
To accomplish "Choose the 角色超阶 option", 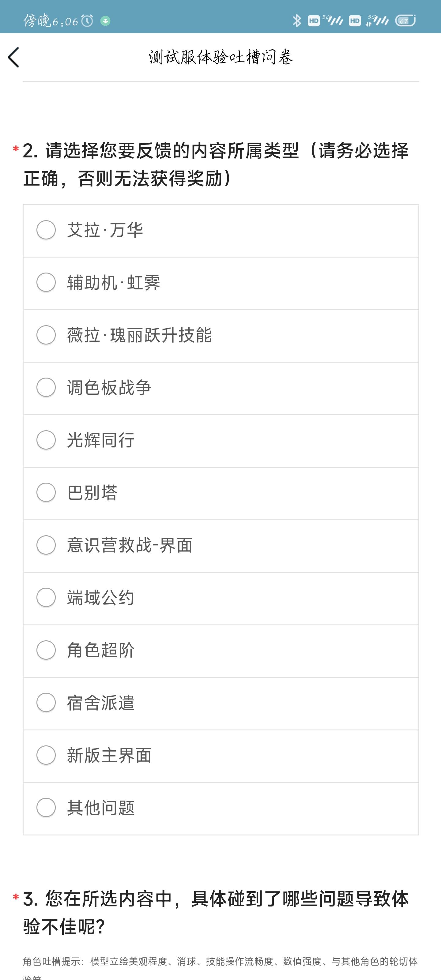I will pos(221,650).
